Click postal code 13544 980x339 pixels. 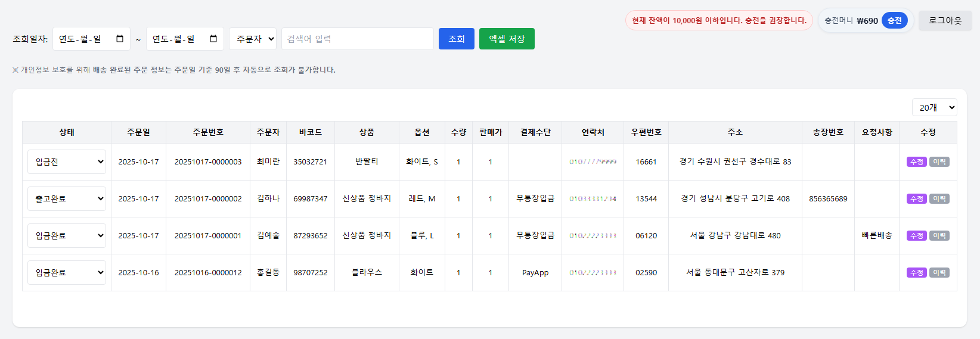tap(646, 199)
